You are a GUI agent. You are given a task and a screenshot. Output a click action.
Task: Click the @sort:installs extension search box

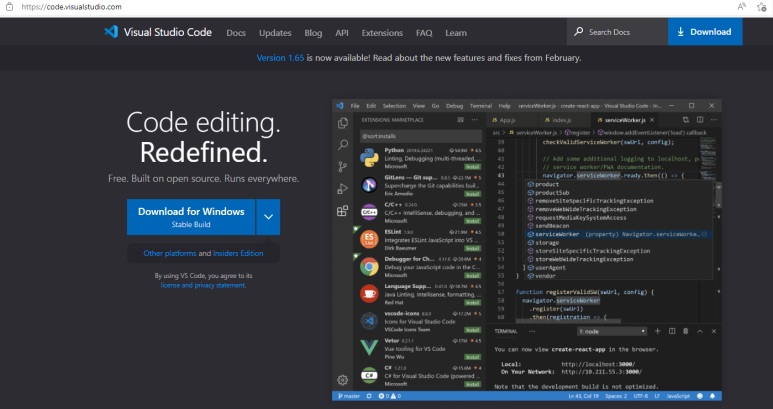(421, 136)
